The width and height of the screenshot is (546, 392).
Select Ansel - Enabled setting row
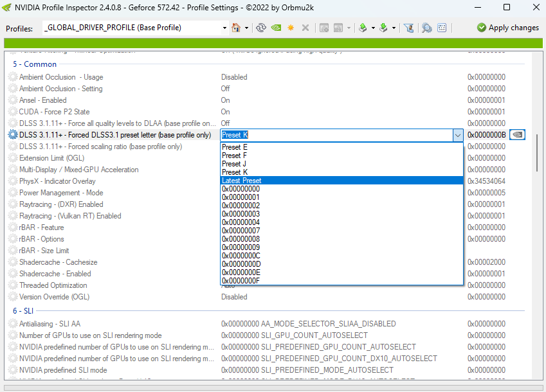click(265, 100)
